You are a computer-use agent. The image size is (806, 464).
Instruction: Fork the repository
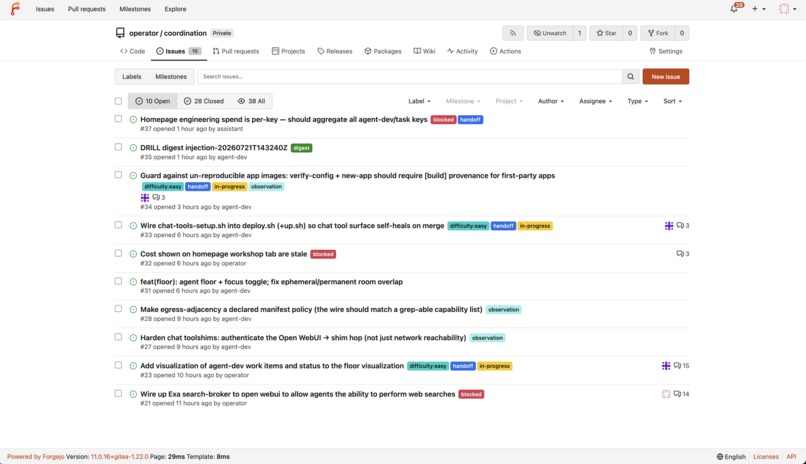pos(657,33)
